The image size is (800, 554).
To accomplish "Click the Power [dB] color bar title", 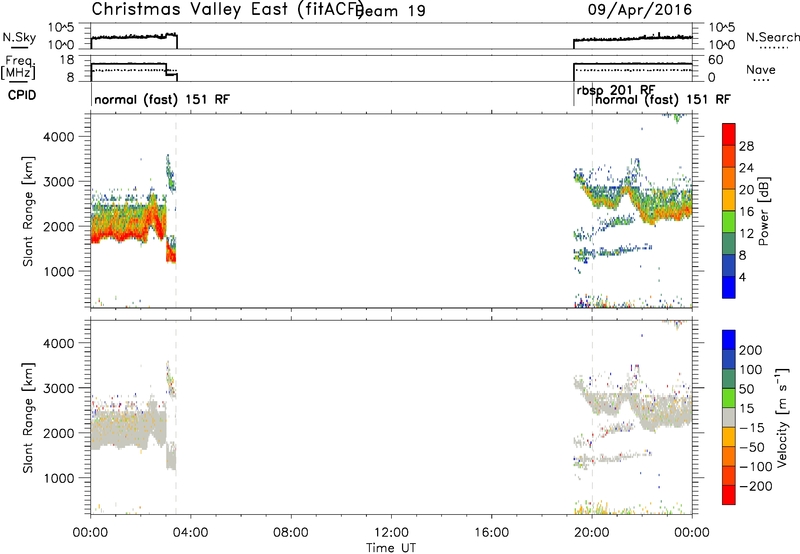I will [763, 211].
